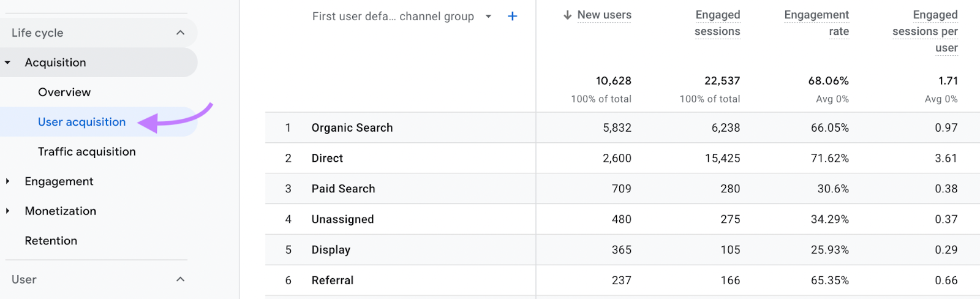Collapse the User section chevron
The width and height of the screenshot is (980, 299).
180,279
